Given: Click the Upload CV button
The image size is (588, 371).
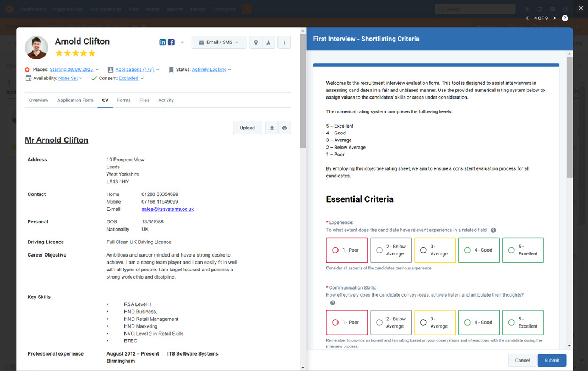Looking at the screenshot, I should point(247,128).
